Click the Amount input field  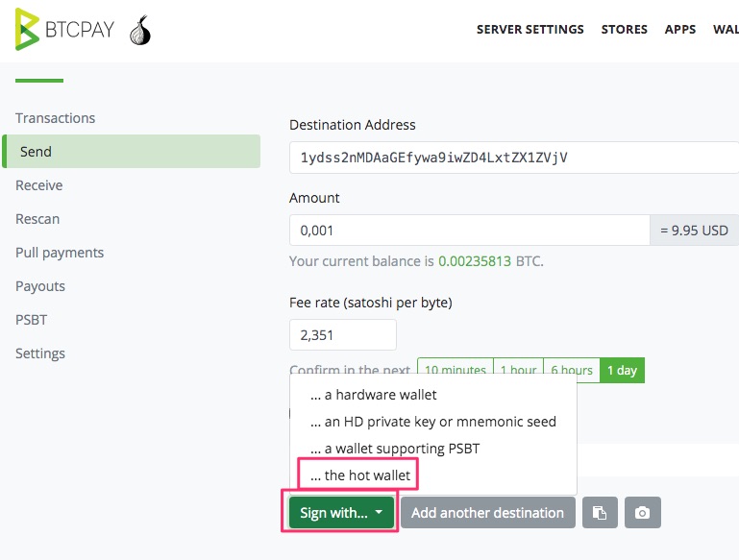469,231
